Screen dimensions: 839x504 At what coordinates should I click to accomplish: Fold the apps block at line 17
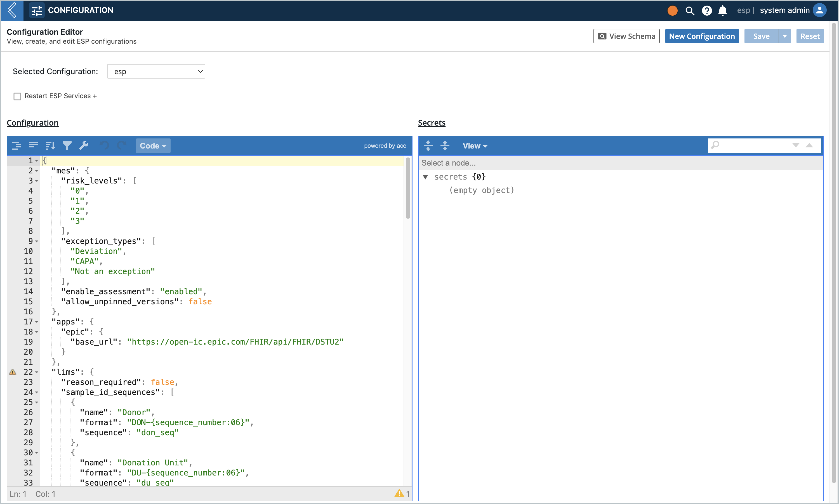pyautogui.click(x=37, y=322)
